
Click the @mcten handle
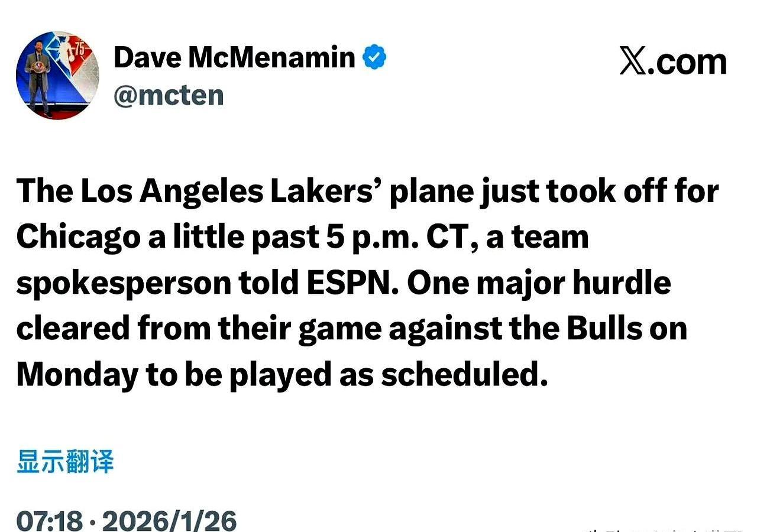click(x=169, y=95)
